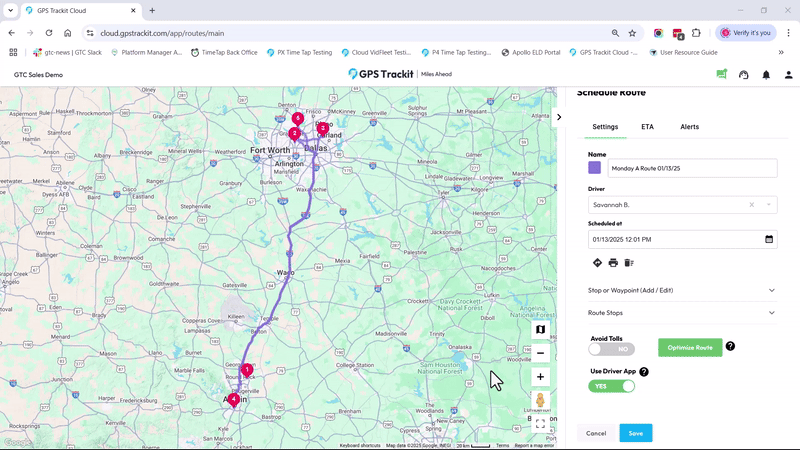Open the user account profile icon
800x450 pixels.
788,74
